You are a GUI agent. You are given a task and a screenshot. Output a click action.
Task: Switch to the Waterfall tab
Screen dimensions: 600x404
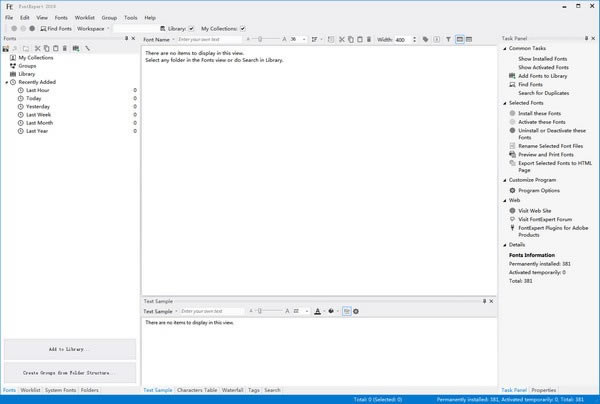tap(233, 390)
